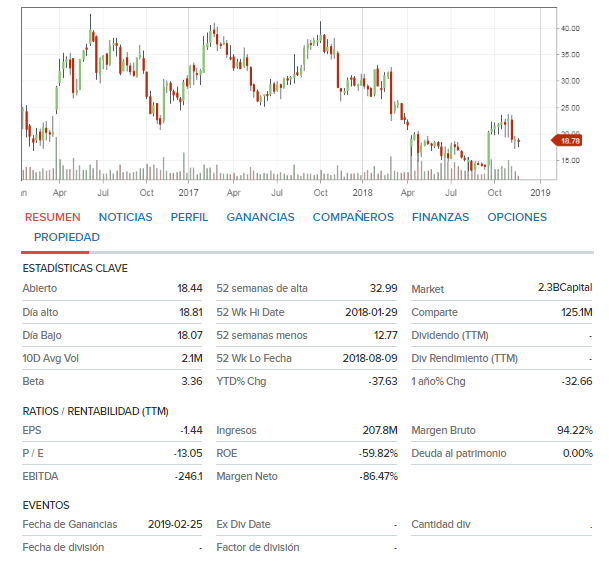This screenshot has height=576, width=609.
Task: Click the 52 Wk Hi Date 2018-01-29
Action: [371, 312]
